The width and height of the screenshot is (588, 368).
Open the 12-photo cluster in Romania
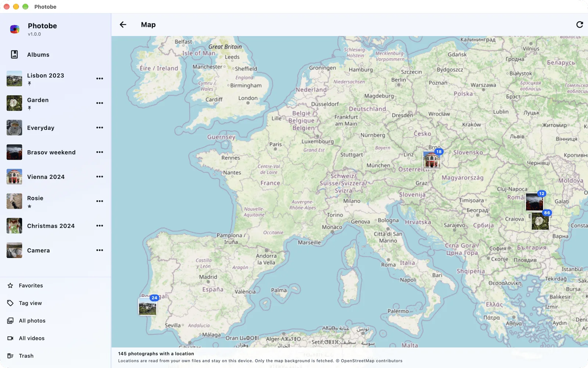535,202
